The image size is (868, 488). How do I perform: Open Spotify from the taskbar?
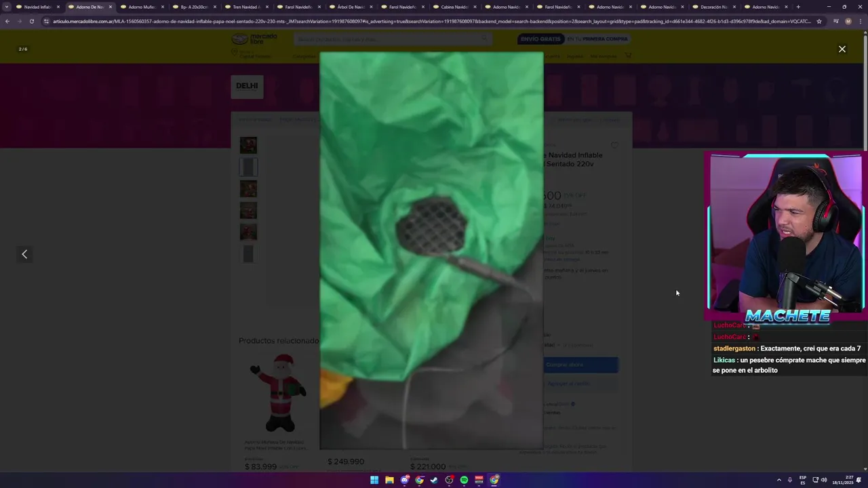[464, 480]
